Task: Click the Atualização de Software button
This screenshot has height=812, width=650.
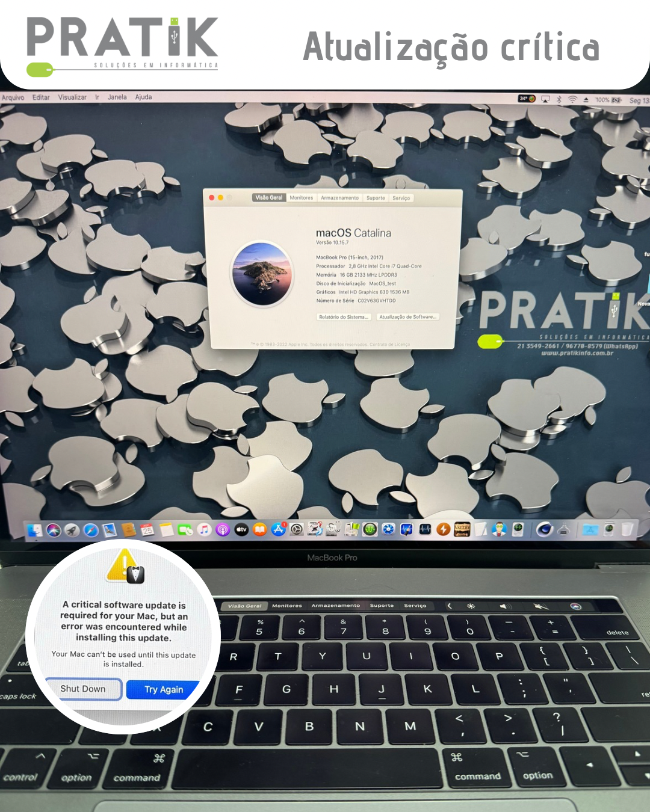Action: pos(407,317)
